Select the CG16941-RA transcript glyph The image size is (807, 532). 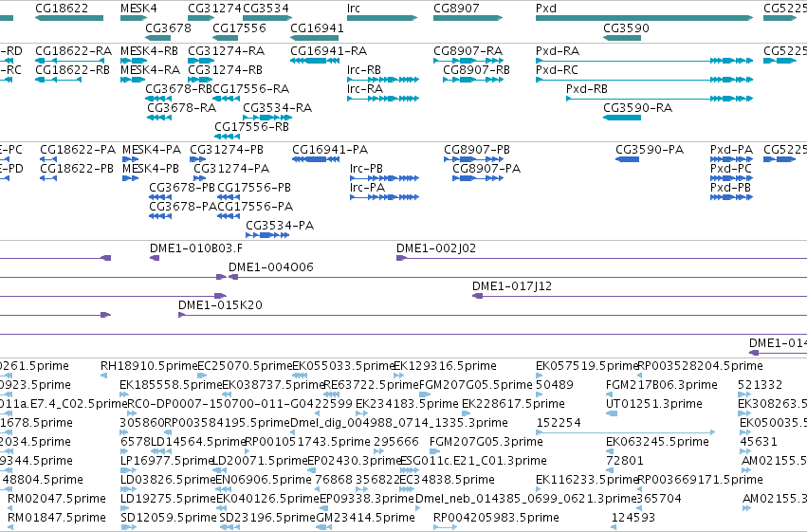point(315,61)
